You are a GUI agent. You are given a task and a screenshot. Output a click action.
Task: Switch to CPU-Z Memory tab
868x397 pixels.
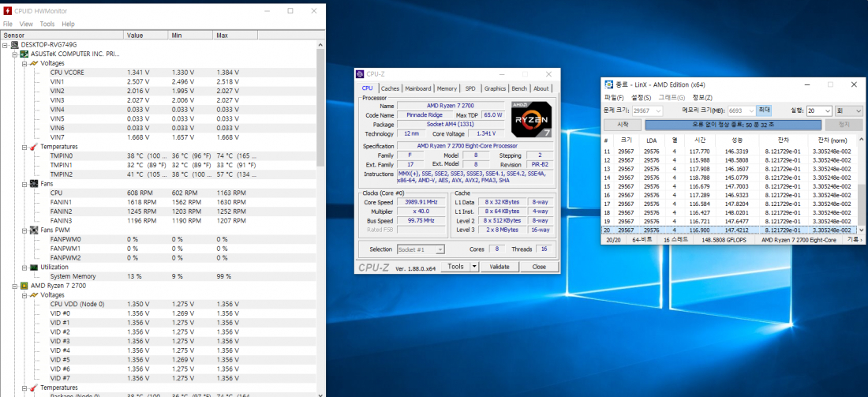coord(447,88)
